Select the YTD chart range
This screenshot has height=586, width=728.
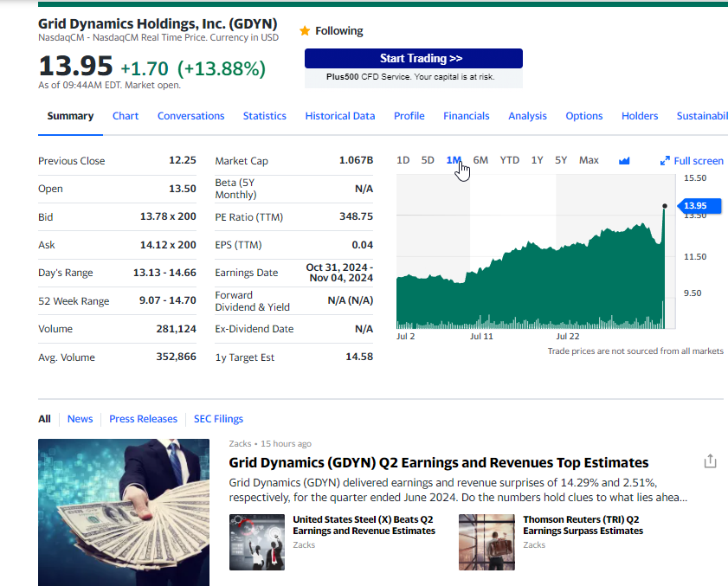point(510,160)
